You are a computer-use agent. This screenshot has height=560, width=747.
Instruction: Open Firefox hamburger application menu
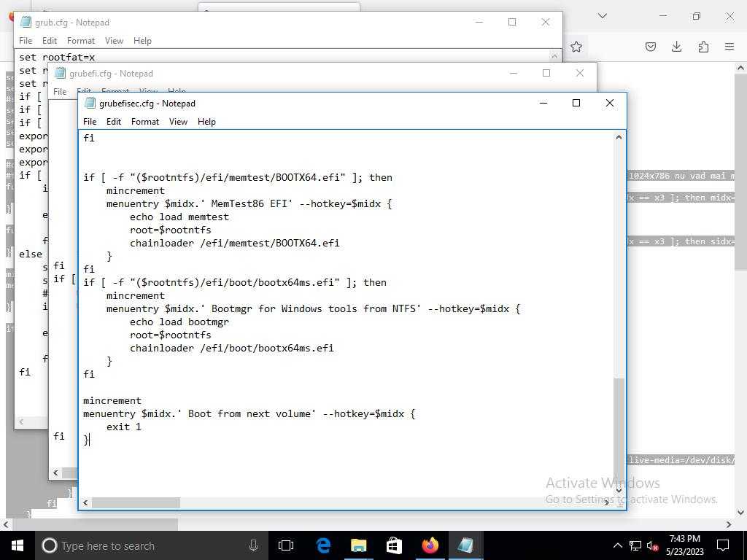pyautogui.click(x=729, y=47)
